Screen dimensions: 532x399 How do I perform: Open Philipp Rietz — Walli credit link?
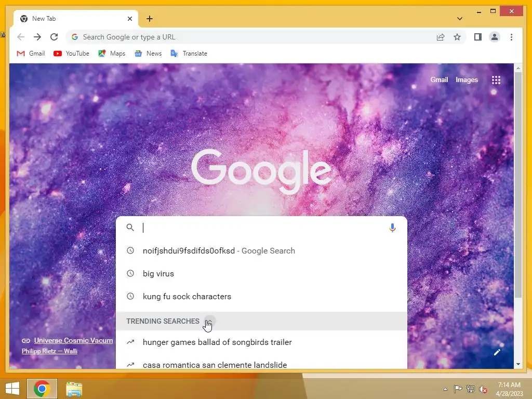[49, 351]
